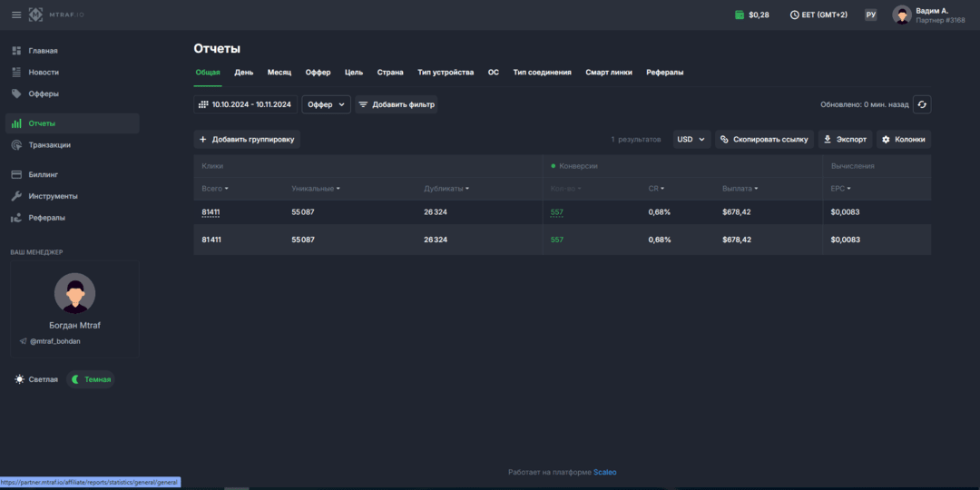
Task: Open the calendar date range picker
Action: pos(246,104)
